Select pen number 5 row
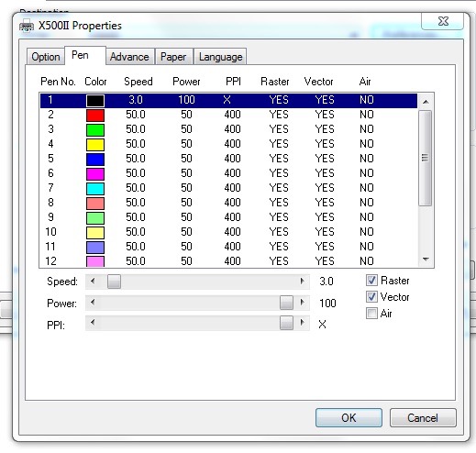 click(228, 159)
